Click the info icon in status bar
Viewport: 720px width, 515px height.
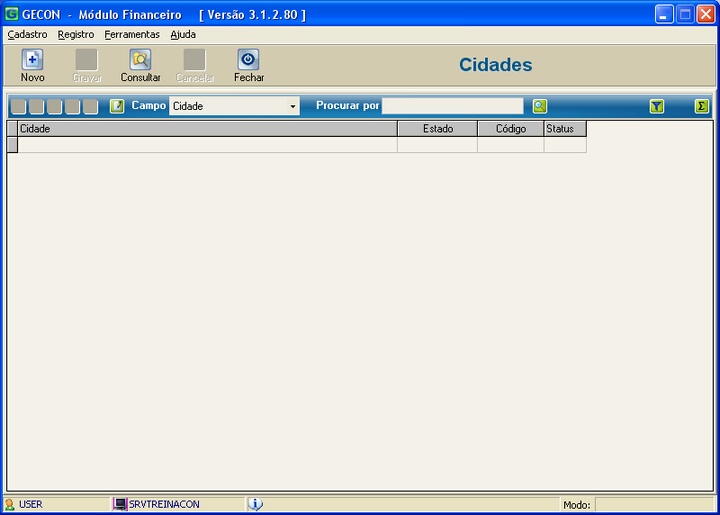(255, 504)
